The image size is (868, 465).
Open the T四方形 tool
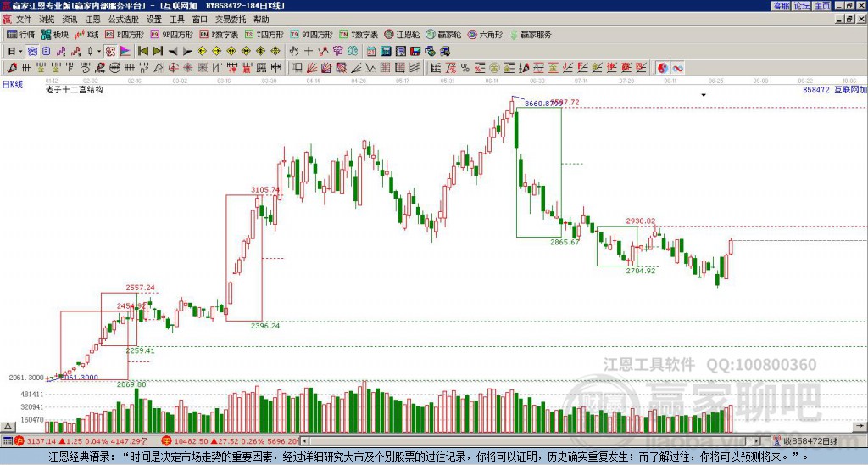tap(264, 34)
